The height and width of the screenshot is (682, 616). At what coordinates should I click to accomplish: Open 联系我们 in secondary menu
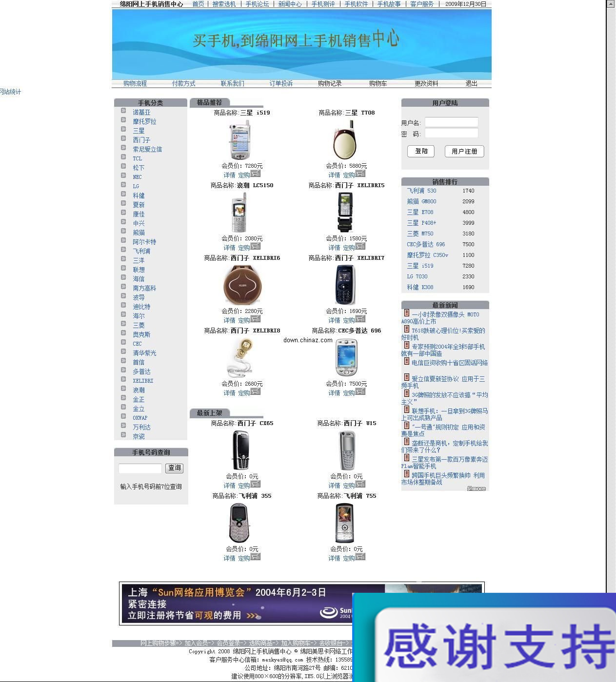(x=233, y=83)
